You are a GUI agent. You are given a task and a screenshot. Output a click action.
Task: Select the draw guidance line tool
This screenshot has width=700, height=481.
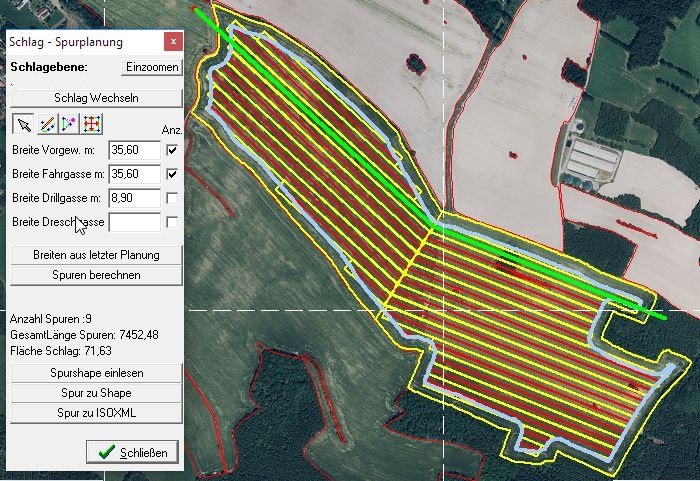click(45, 124)
